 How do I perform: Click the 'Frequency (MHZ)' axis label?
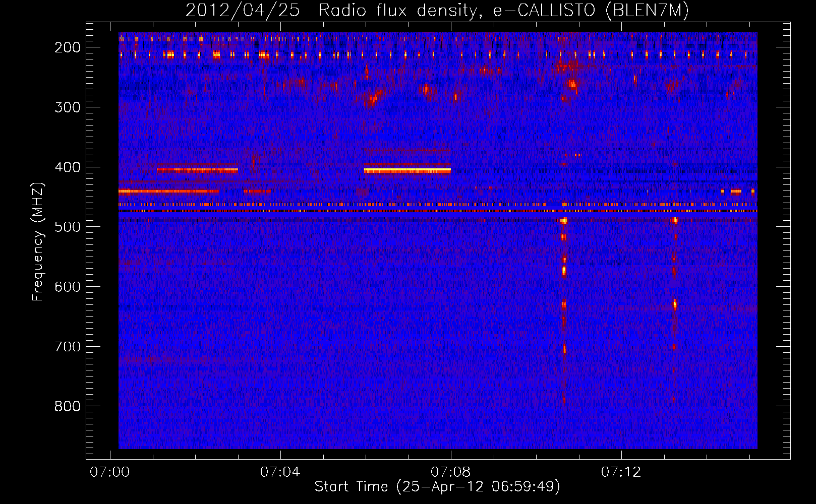click(38, 241)
